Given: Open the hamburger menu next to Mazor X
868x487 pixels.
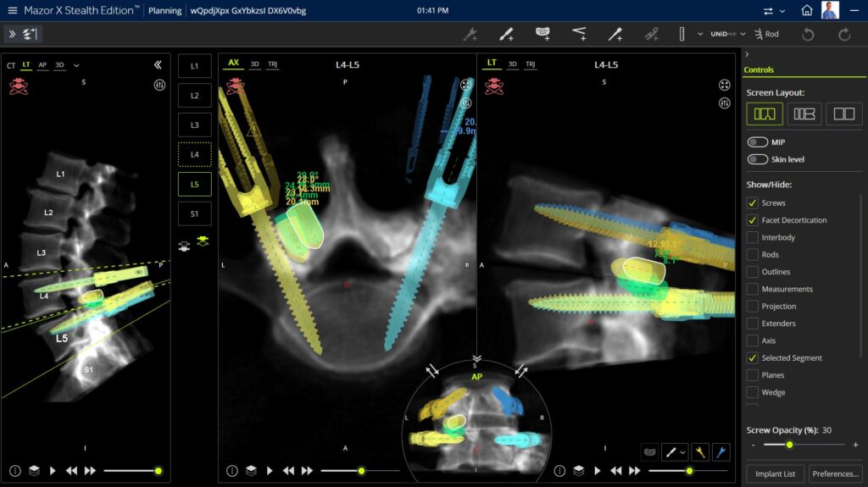Looking at the screenshot, I should click(12, 10).
